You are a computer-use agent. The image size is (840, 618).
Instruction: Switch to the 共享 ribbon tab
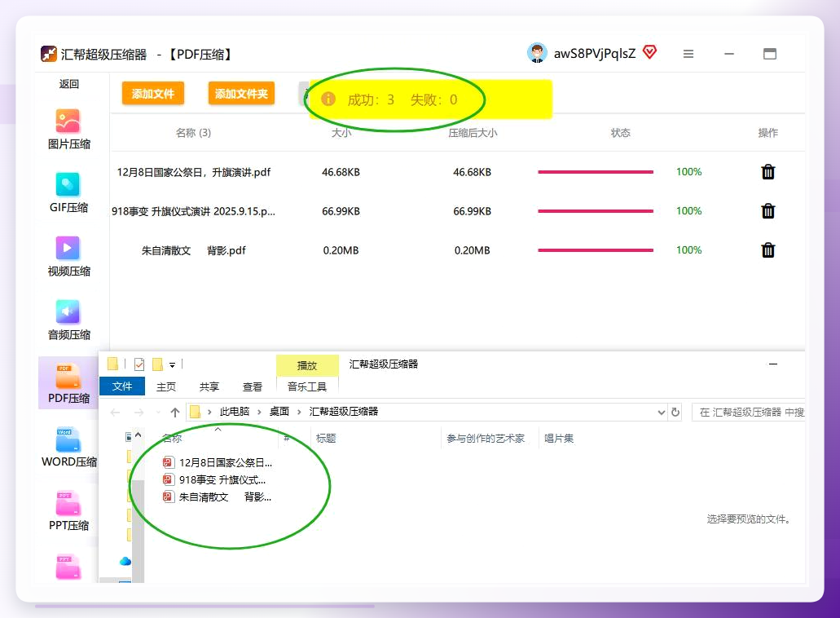pyautogui.click(x=209, y=386)
